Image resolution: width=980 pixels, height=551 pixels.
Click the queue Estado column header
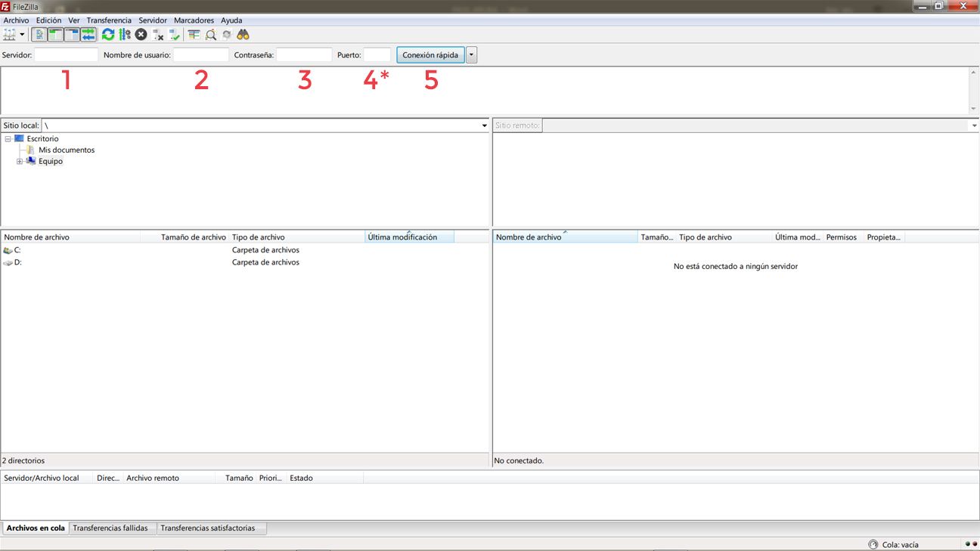point(325,478)
